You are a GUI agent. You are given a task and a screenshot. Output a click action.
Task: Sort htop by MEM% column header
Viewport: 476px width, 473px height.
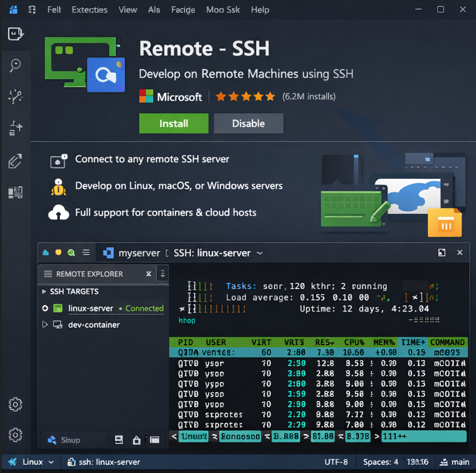(x=384, y=342)
